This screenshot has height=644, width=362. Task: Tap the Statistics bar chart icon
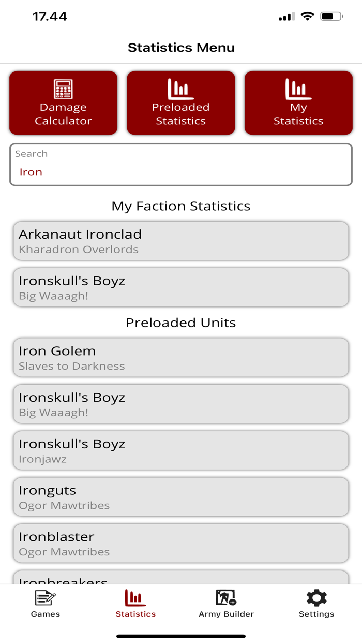[135, 598]
